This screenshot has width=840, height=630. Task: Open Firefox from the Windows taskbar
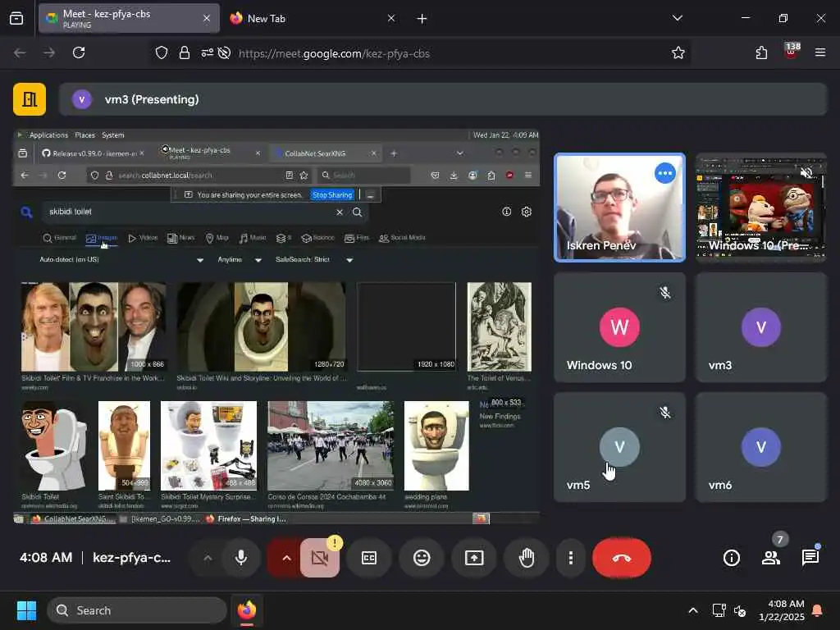coord(247,610)
